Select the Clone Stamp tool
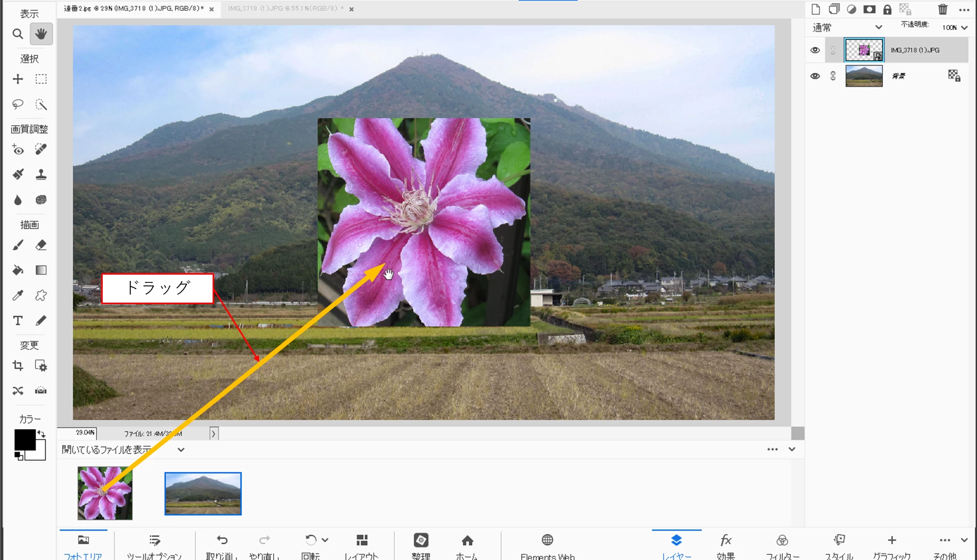The width and height of the screenshot is (977, 560). point(41,174)
